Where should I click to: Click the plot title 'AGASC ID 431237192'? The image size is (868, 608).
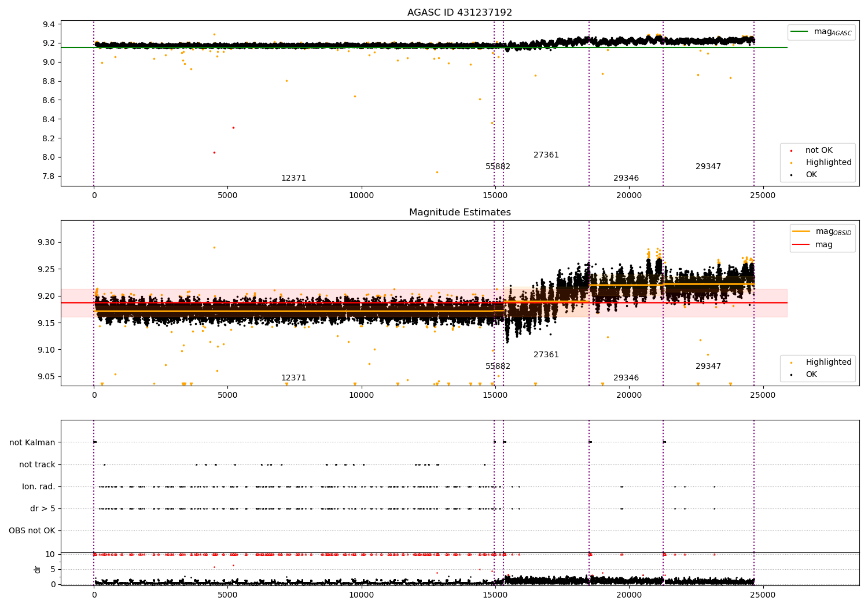point(459,13)
